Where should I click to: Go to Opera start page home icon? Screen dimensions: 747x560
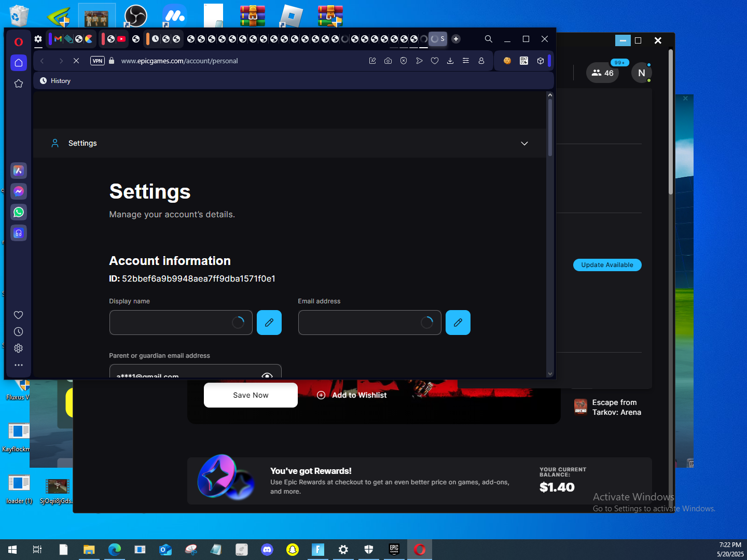(19, 63)
